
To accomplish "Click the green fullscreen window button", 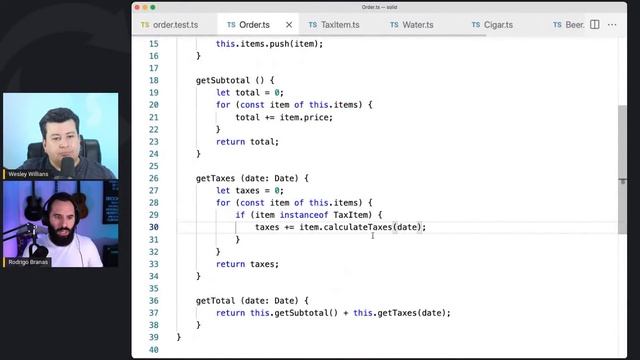I will (x=153, y=7).
